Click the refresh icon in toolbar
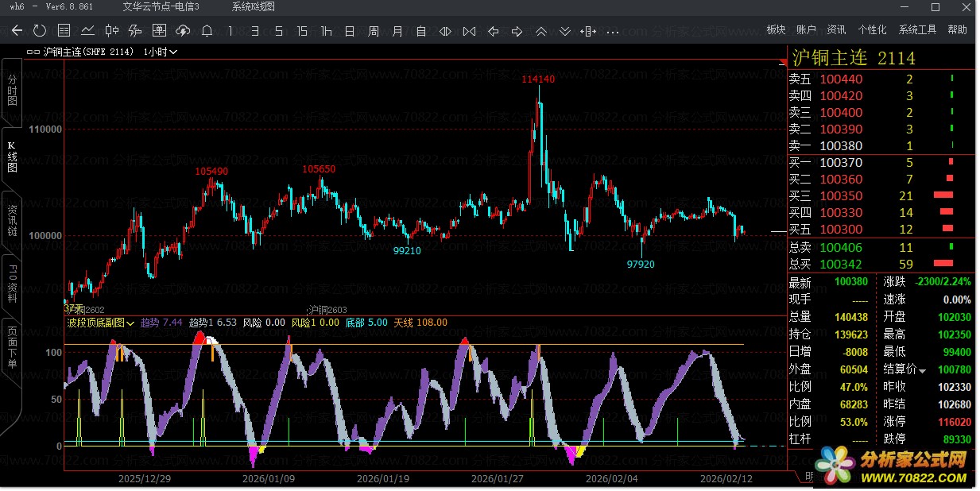The height and width of the screenshot is (491, 980). pos(40,31)
